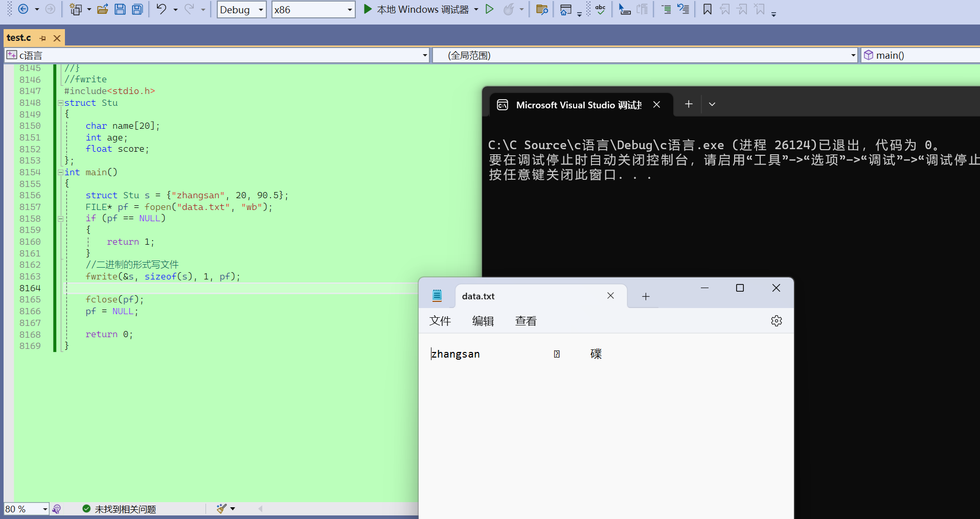Screen dimensions: 980x519
Task: Open the bookmark toolbar overflow options
Action: [773, 14]
